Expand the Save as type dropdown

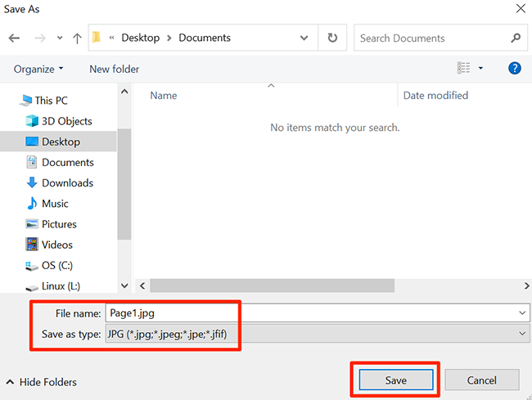pos(523,334)
